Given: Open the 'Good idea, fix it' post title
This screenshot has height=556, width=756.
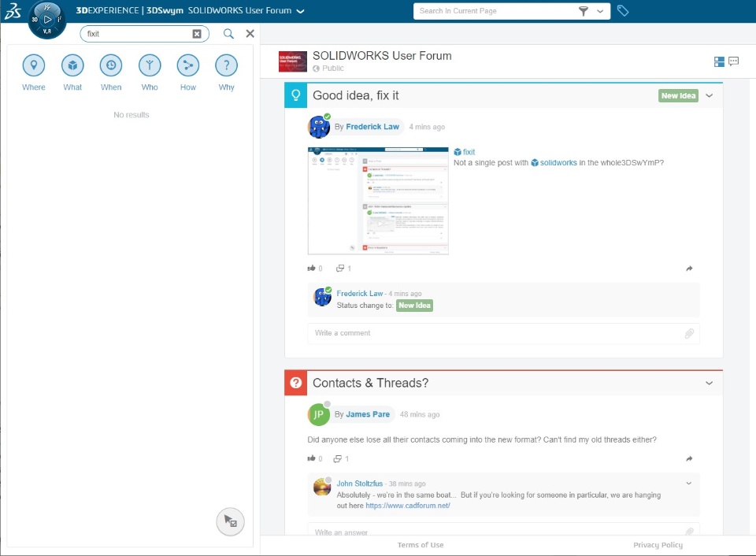Looking at the screenshot, I should (356, 95).
